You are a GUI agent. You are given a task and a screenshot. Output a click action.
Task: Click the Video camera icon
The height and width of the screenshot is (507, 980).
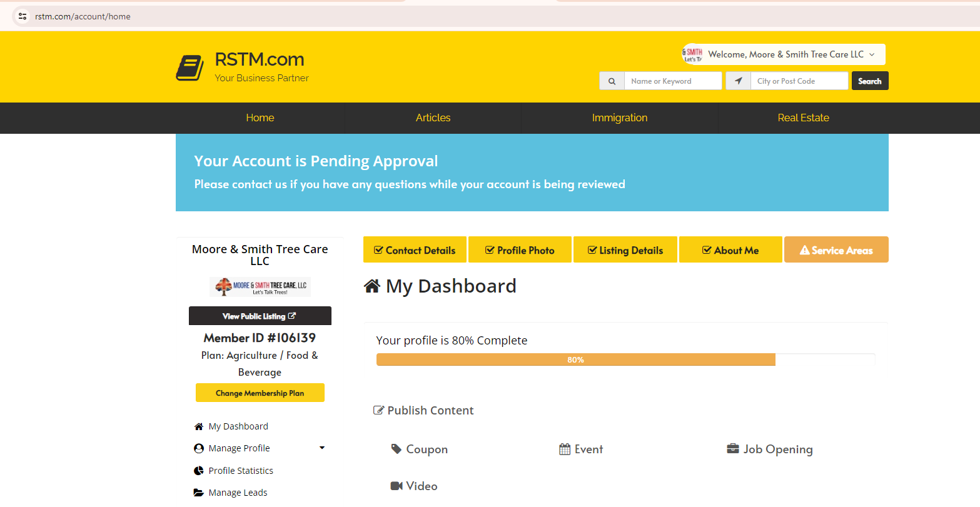coord(396,486)
